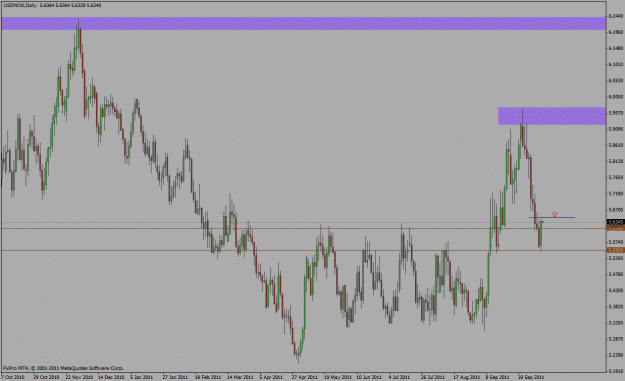Click the 10 Jun 2011 date label
This screenshot has height=381, width=625.
[369, 377]
